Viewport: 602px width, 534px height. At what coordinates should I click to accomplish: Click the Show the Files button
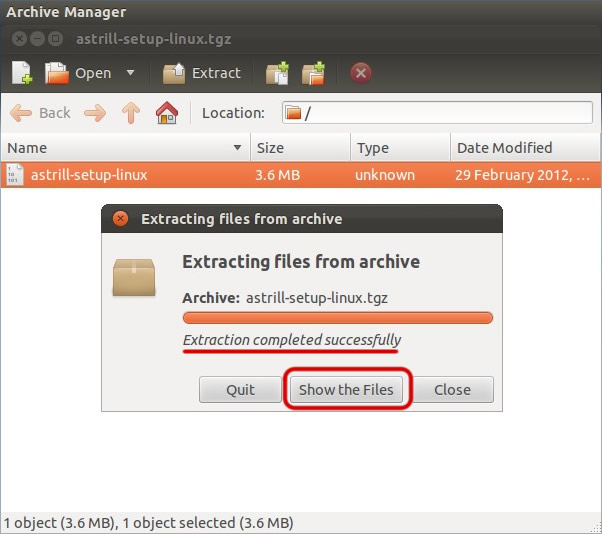tap(346, 390)
